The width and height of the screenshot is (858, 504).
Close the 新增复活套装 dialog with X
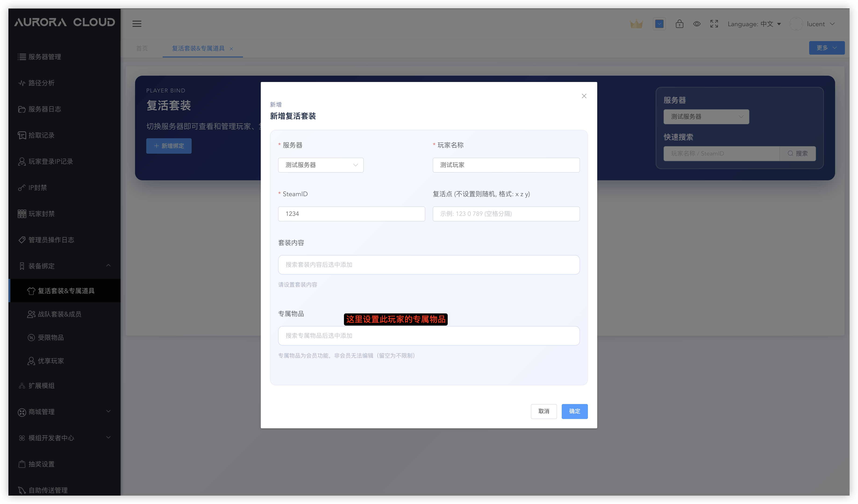584,96
